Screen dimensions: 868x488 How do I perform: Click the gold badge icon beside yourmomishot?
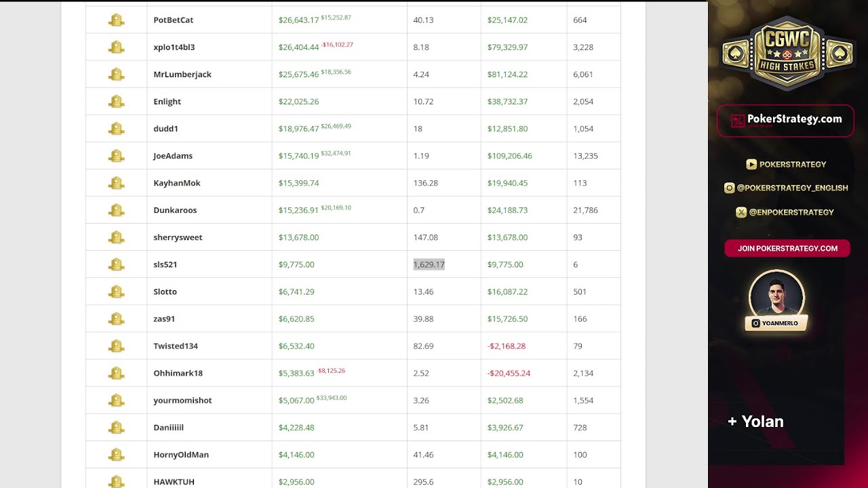pos(117,400)
